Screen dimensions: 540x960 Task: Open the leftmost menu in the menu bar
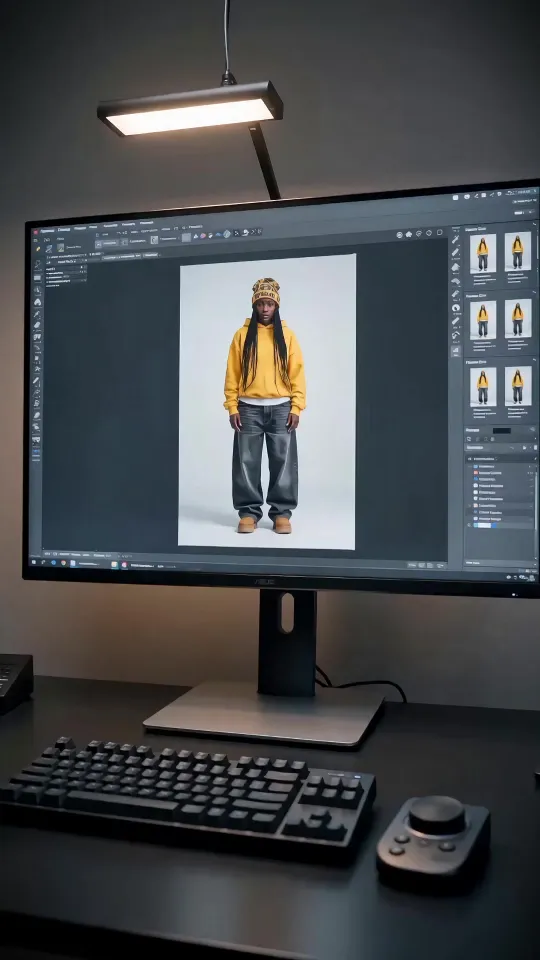[48, 231]
